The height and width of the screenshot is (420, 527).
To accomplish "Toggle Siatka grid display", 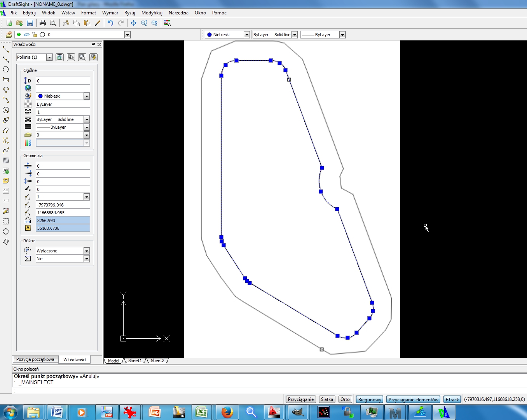I will pos(327,399).
